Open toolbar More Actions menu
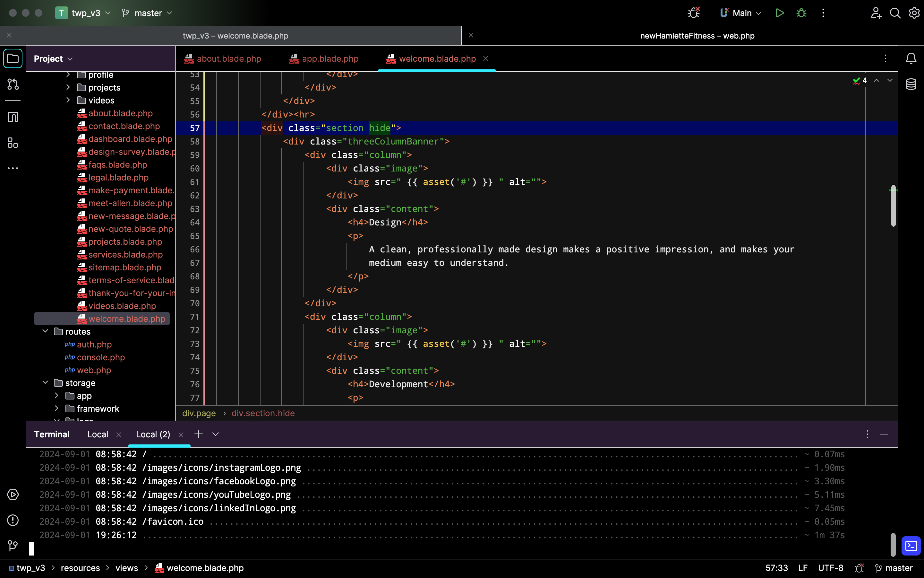The width and height of the screenshot is (924, 578). [823, 13]
